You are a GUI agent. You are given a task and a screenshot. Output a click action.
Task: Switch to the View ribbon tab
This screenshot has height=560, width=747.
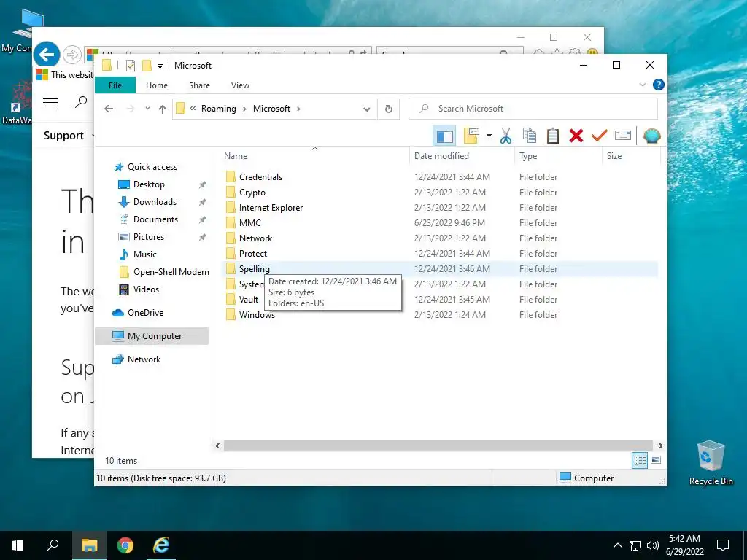point(240,85)
